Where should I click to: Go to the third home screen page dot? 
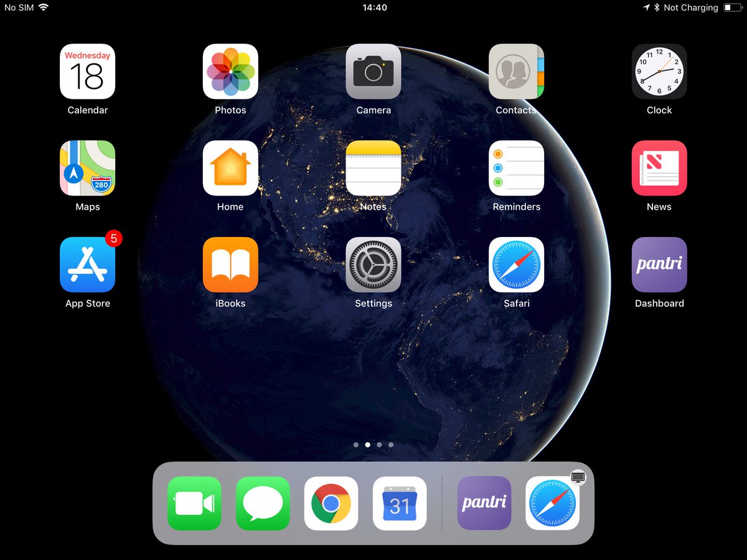(x=379, y=445)
